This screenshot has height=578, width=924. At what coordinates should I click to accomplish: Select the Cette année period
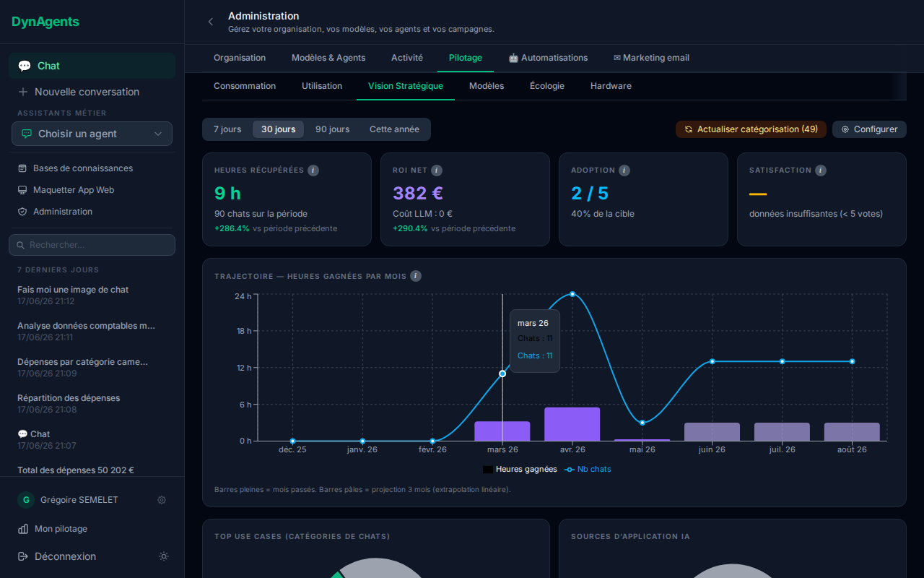tap(394, 129)
